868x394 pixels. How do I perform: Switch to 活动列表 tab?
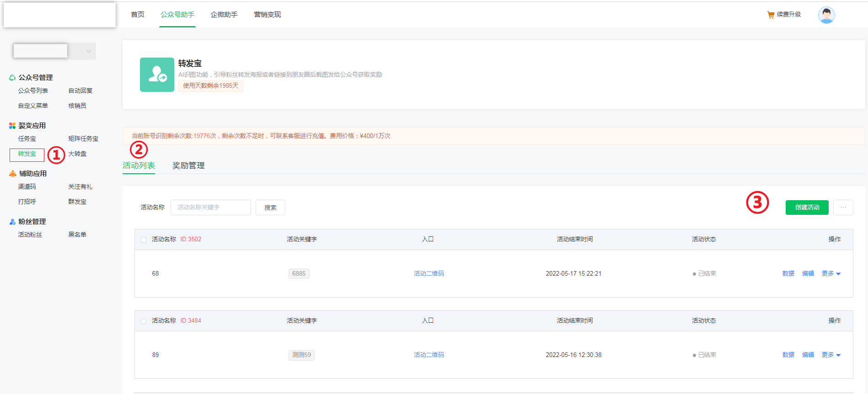139,165
